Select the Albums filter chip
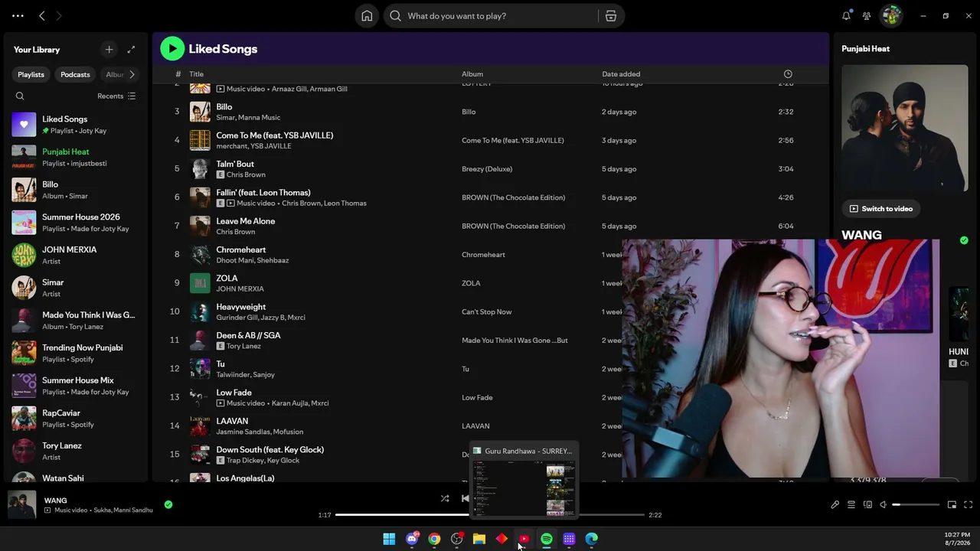This screenshot has width=980, height=551. tap(115, 74)
